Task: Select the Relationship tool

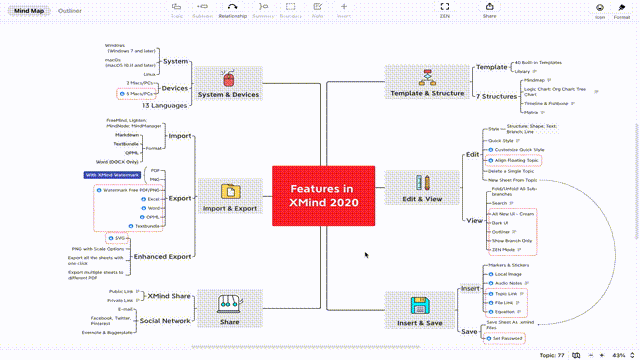Action: point(233,10)
